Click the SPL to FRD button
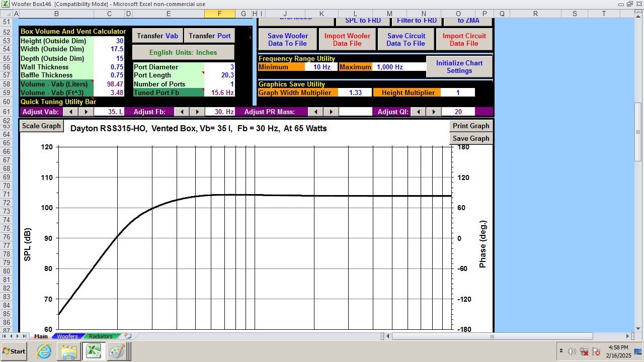Screen dimensions: 644x362 pyautogui.click(x=363, y=21)
